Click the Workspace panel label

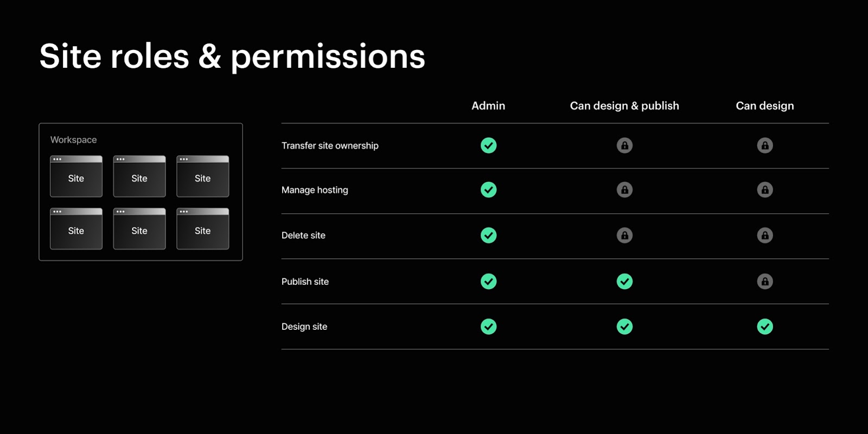(x=74, y=140)
